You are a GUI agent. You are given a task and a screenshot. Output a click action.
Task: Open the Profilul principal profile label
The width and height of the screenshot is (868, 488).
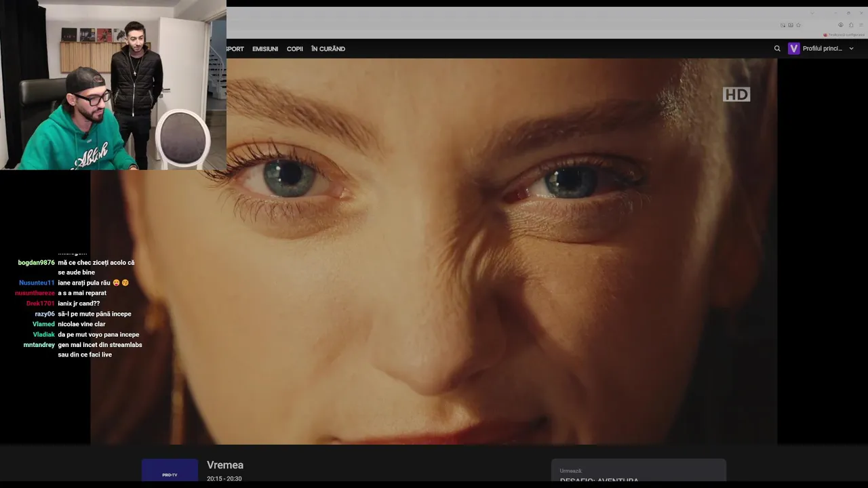click(x=823, y=49)
